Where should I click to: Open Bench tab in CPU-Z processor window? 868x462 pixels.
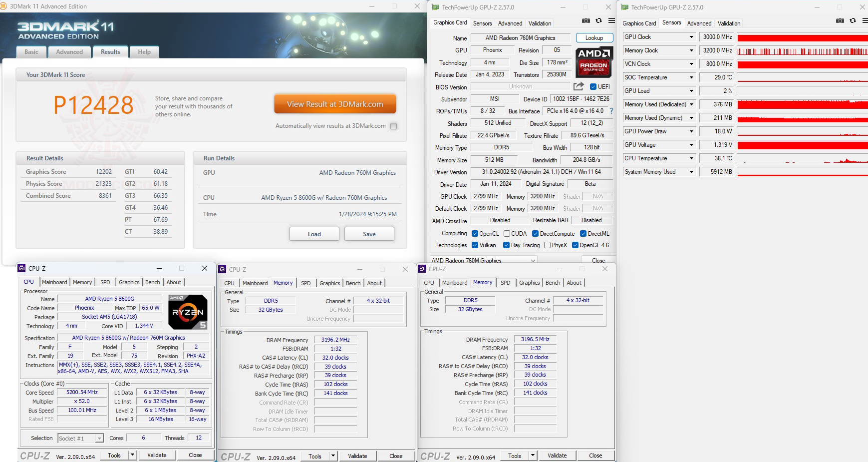point(153,282)
